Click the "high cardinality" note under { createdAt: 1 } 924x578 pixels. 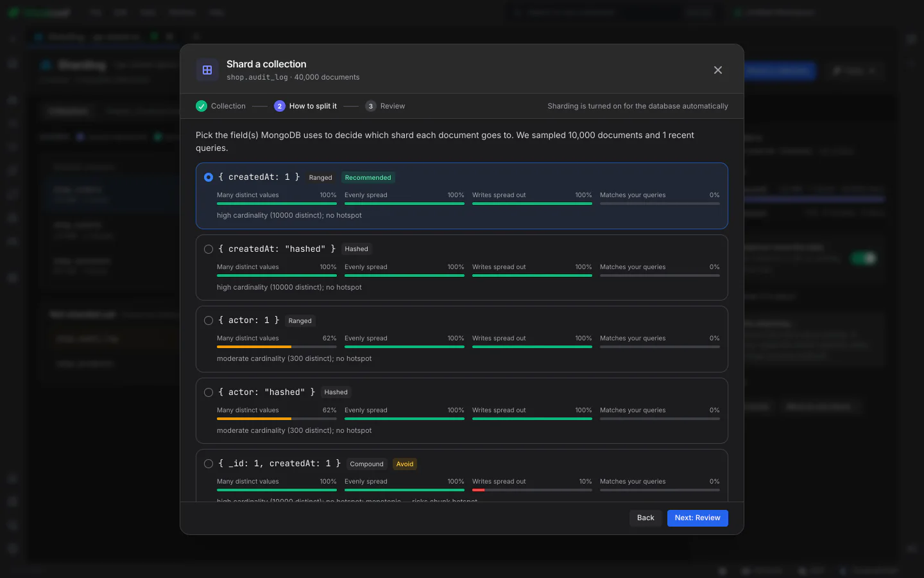pos(289,215)
